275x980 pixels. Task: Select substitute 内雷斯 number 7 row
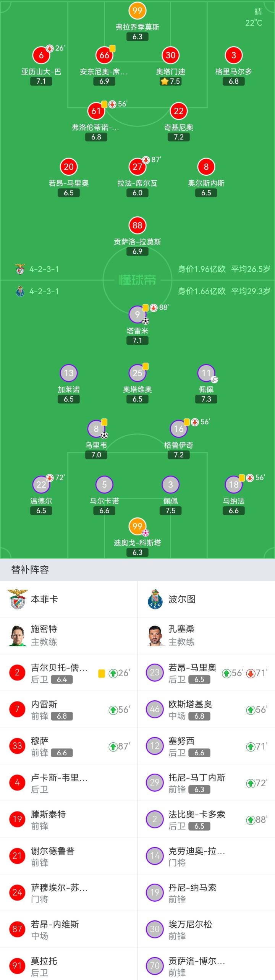[x=69, y=710]
